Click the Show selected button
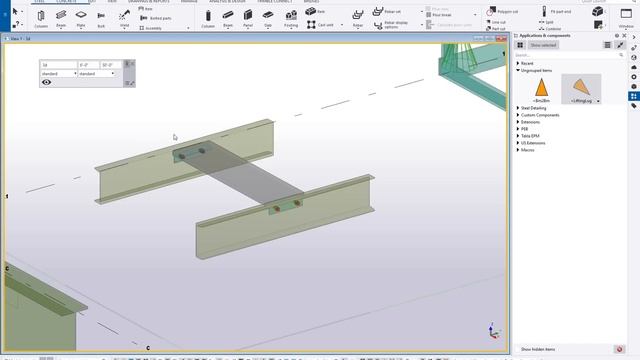640x360 pixels. (543, 45)
